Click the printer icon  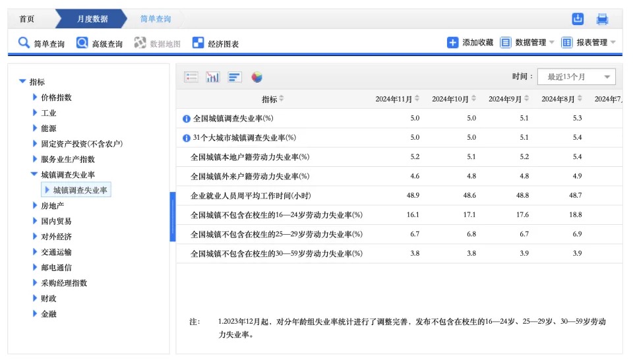tap(602, 19)
